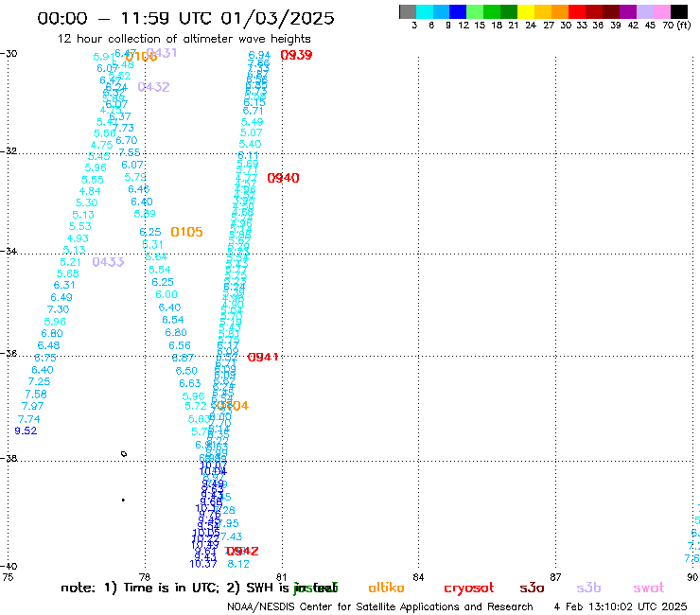
Task: Click wave height value 7.43
Action: [231, 536]
